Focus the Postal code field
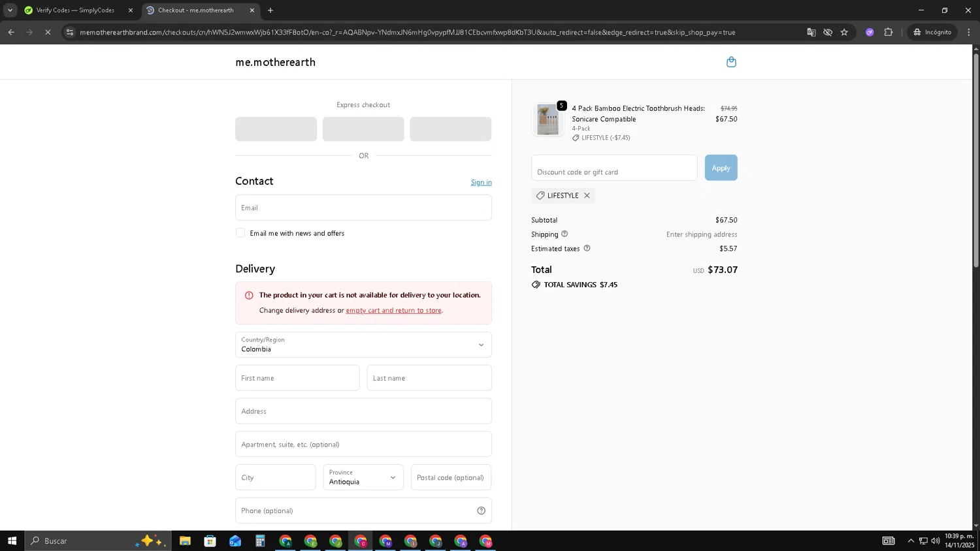Image resolution: width=980 pixels, height=551 pixels. point(451,477)
